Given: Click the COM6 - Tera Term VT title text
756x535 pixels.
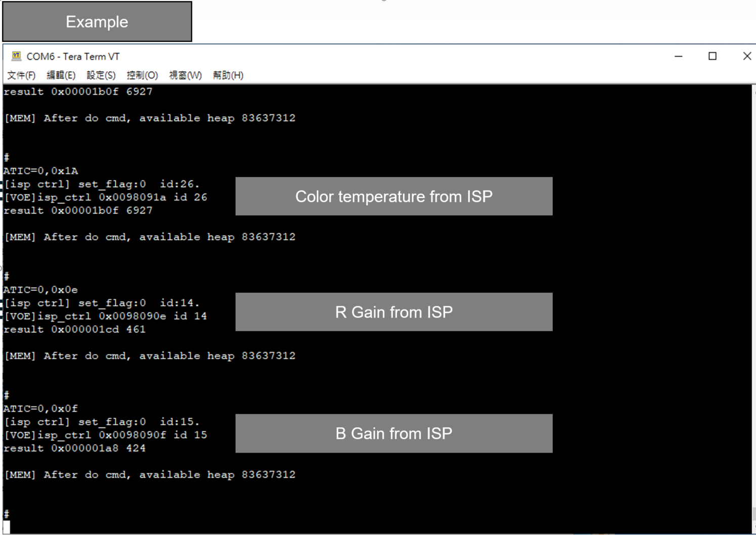Looking at the screenshot, I should pos(73,57).
